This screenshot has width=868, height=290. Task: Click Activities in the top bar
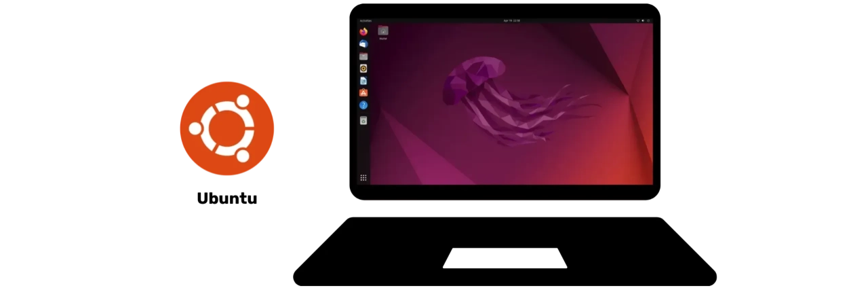point(366,21)
